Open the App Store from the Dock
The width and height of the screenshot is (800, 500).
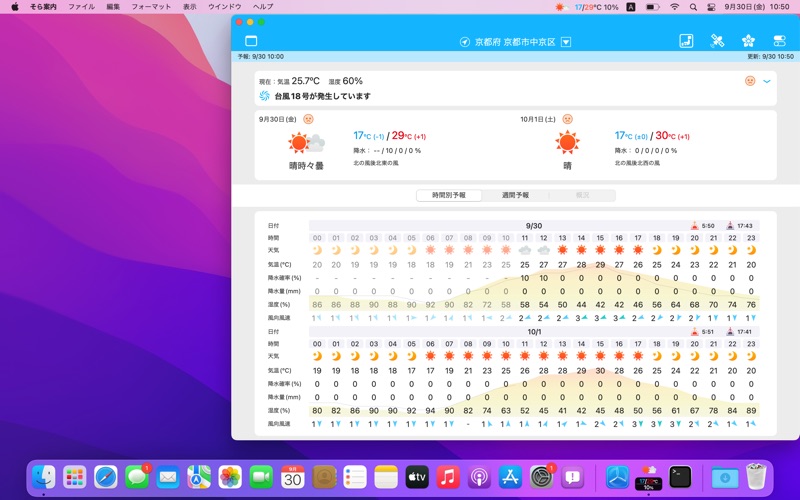[511, 477]
